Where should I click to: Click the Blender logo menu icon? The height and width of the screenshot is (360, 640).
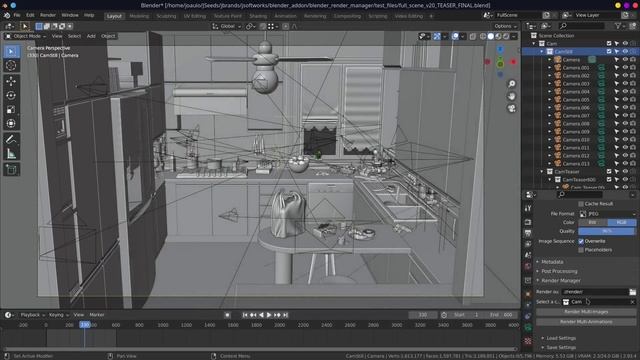click(7, 15)
